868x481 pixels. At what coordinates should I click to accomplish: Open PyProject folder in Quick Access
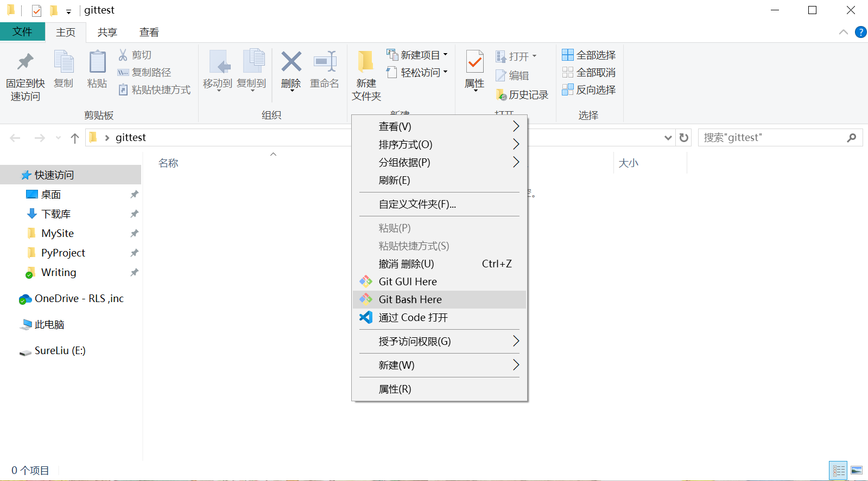pyautogui.click(x=63, y=253)
